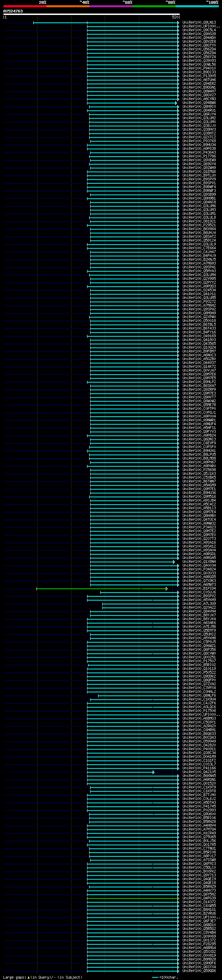Select the UniRef100_B1PID4 label
The image size is (222, 980).
(199, 589)
